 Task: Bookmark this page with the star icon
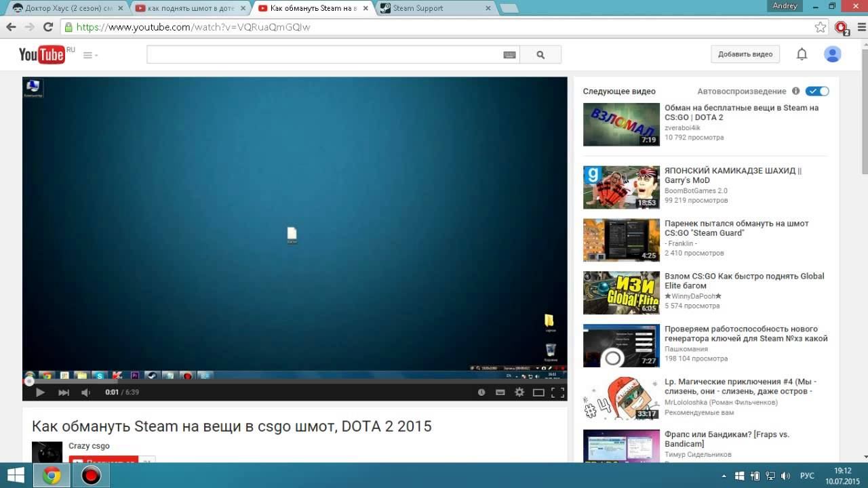[x=821, y=27]
